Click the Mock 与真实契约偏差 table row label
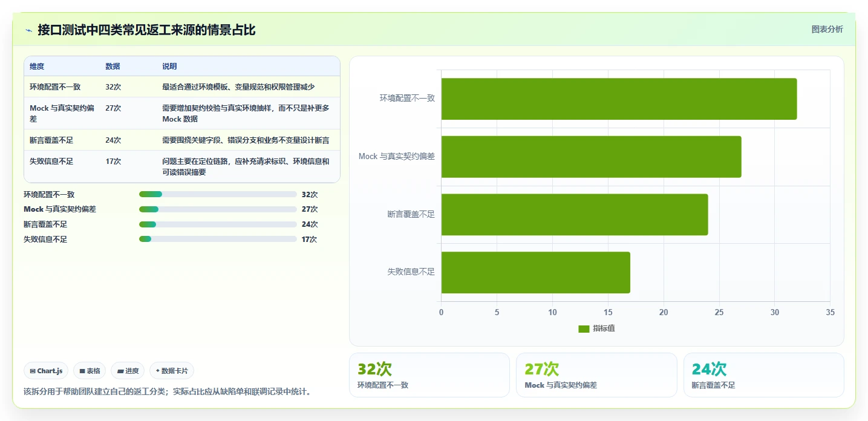This screenshot has height=421, width=868. (x=62, y=114)
